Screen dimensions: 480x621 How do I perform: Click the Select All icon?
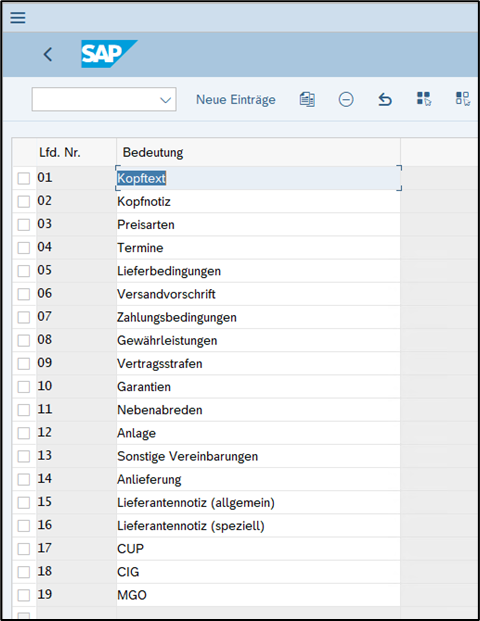(x=424, y=99)
